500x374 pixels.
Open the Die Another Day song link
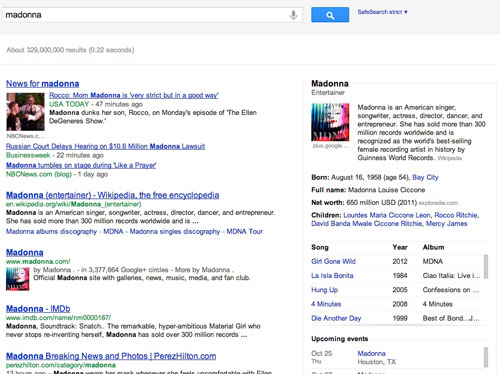pos(336,318)
